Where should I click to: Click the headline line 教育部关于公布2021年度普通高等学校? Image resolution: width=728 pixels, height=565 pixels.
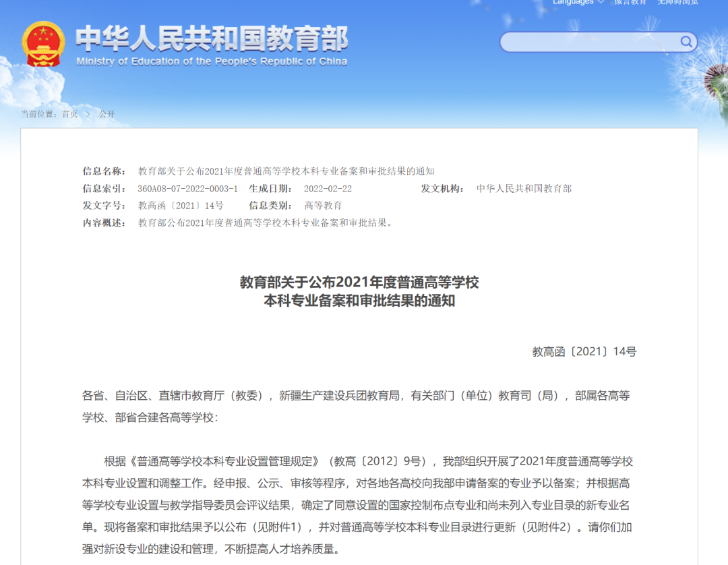click(x=359, y=282)
